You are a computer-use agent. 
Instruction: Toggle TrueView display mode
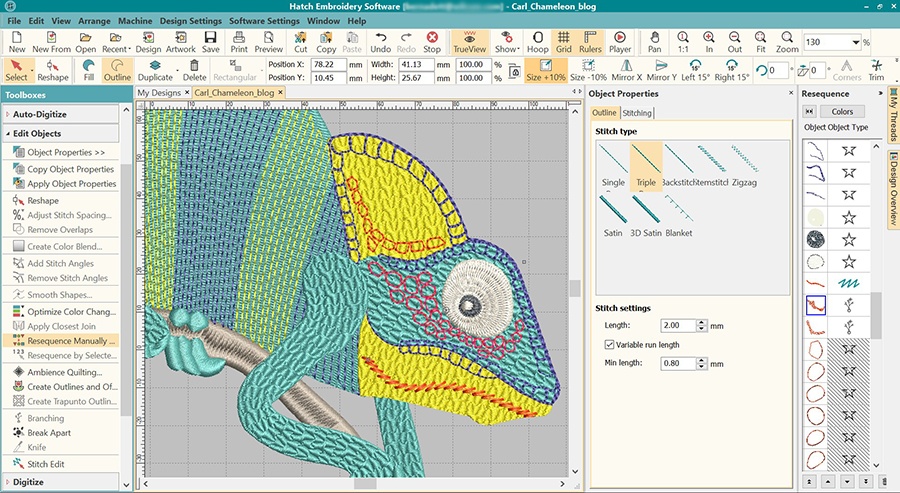467,41
